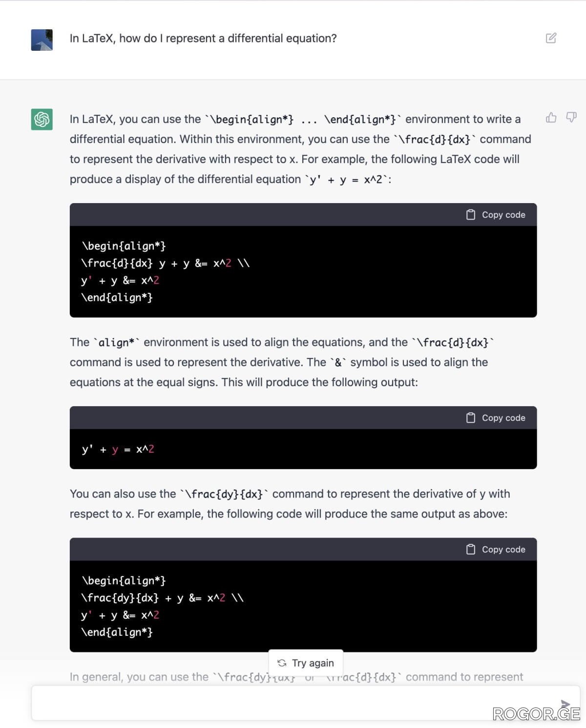Click the ROGOR.GE watermark
This screenshot has width=586, height=728.
pyautogui.click(x=536, y=714)
